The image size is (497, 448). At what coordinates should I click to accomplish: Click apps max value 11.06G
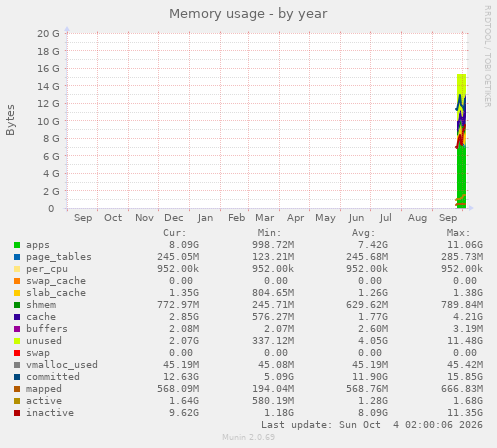[x=465, y=245]
